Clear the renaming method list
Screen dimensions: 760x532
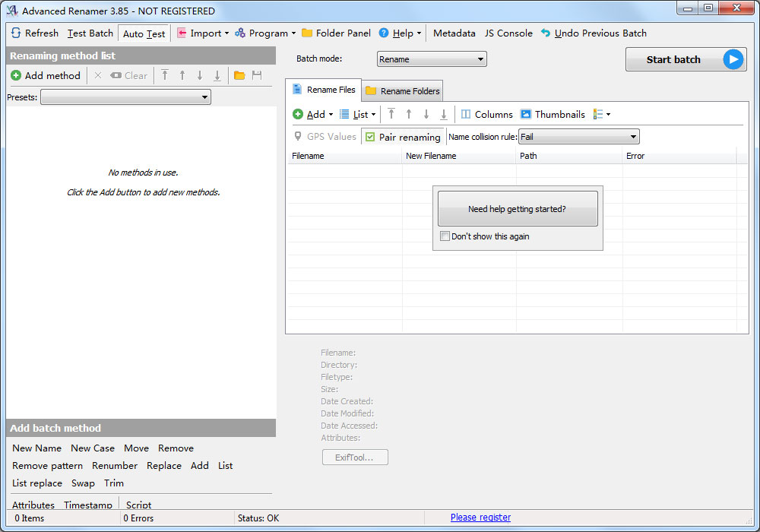pyautogui.click(x=129, y=75)
